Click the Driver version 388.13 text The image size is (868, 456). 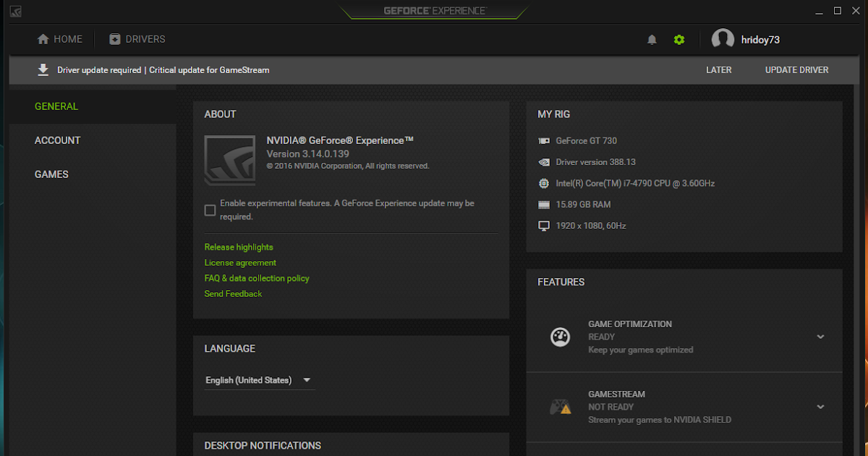click(x=596, y=162)
